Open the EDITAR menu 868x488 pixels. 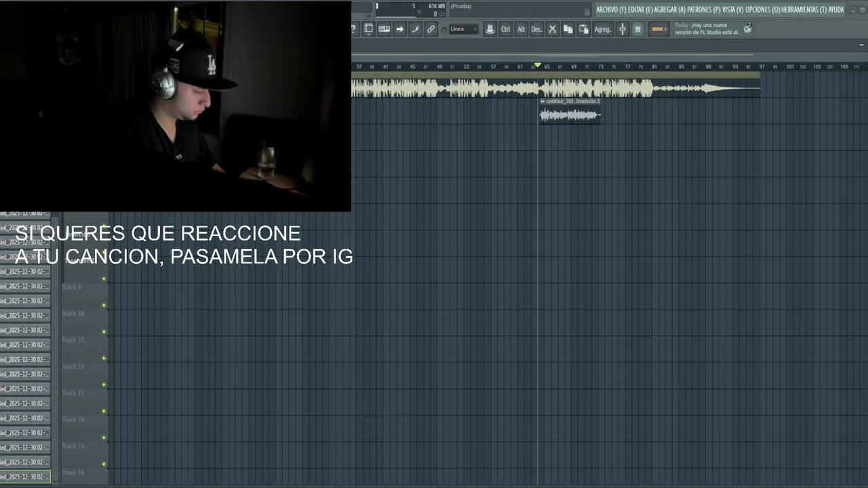point(640,9)
